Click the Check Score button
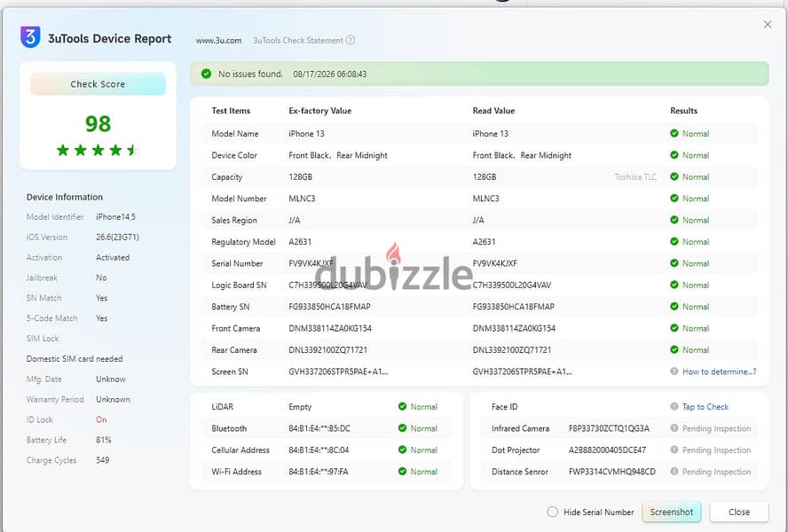The width and height of the screenshot is (788, 532). click(x=98, y=84)
